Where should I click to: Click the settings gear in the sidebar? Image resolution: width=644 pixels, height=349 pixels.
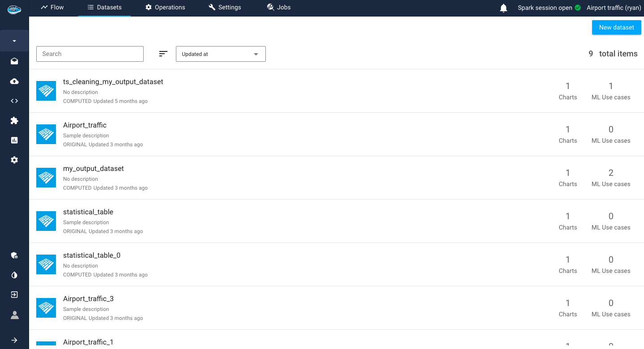pyautogui.click(x=14, y=160)
